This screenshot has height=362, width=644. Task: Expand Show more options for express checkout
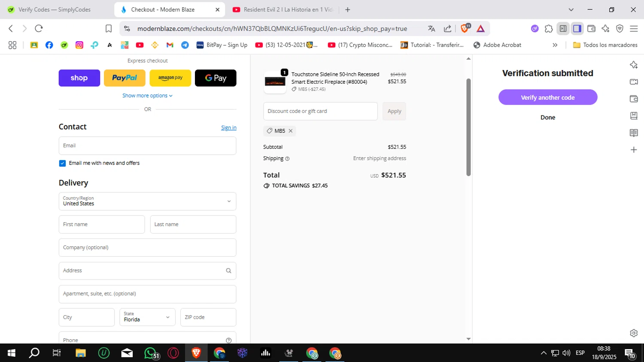click(147, 96)
